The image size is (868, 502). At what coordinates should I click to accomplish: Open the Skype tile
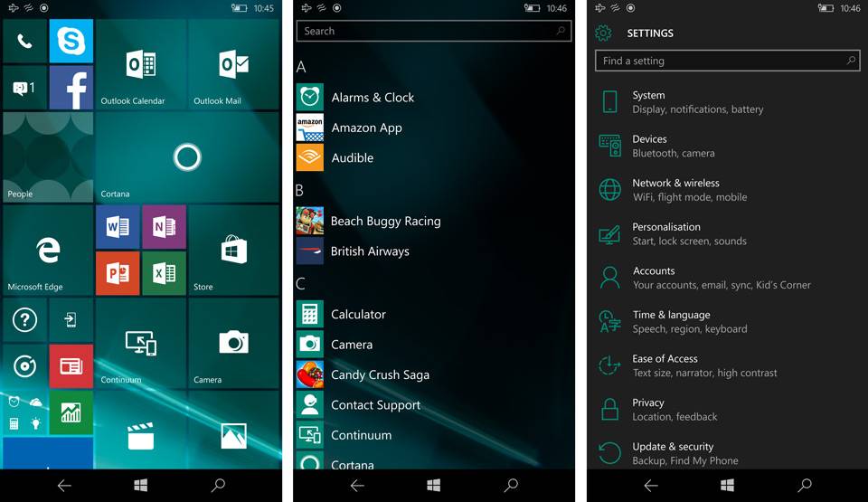click(x=71, y=42)
